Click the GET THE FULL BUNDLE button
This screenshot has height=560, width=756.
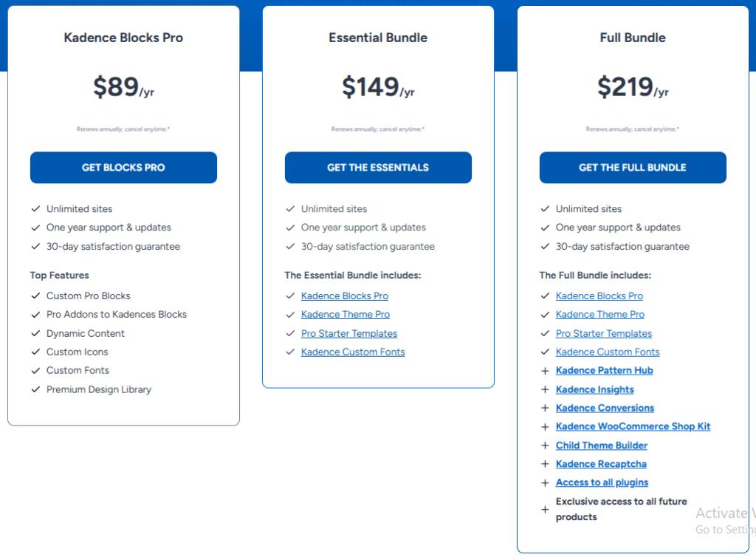click(x=632, y=168)
